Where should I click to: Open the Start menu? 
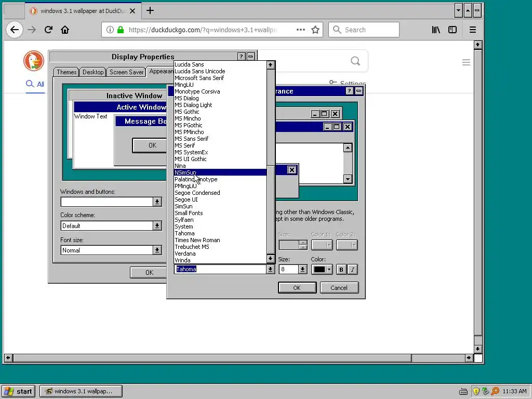point(19,391)
